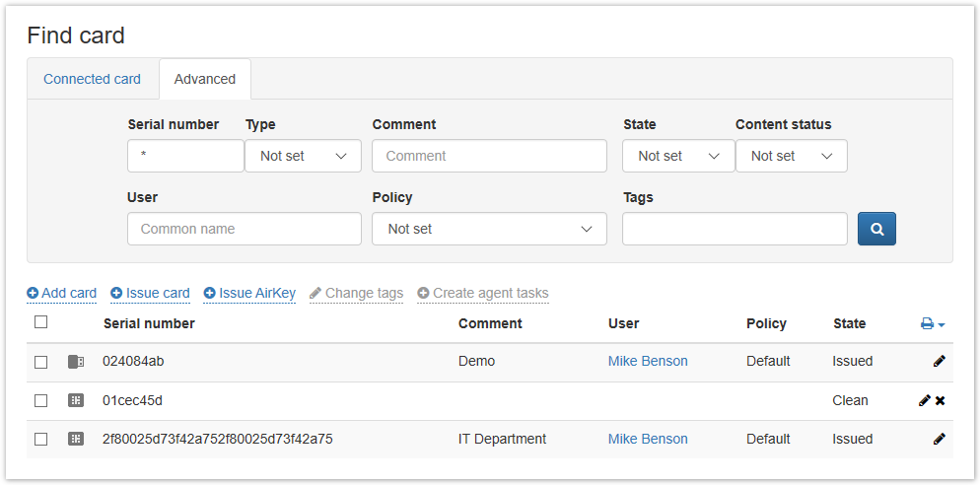Check the box for card 024084ab
The image size is (980, 485).
pyautogui.click(x=40, y=362)
